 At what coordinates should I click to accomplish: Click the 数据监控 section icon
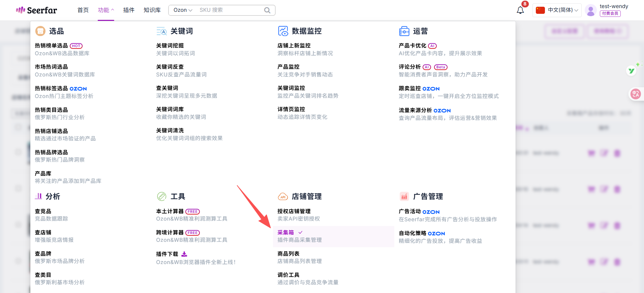click(283, 31)
